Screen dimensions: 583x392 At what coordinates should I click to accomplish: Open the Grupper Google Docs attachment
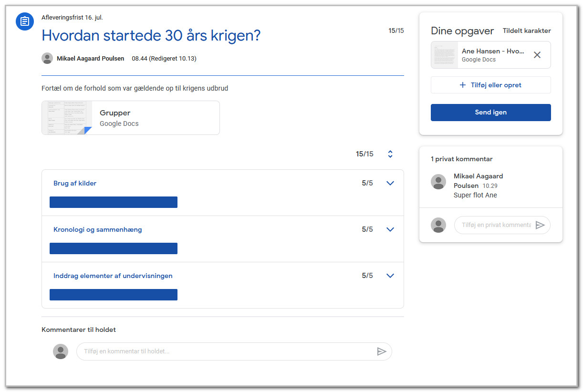click(x=131, y=118)
